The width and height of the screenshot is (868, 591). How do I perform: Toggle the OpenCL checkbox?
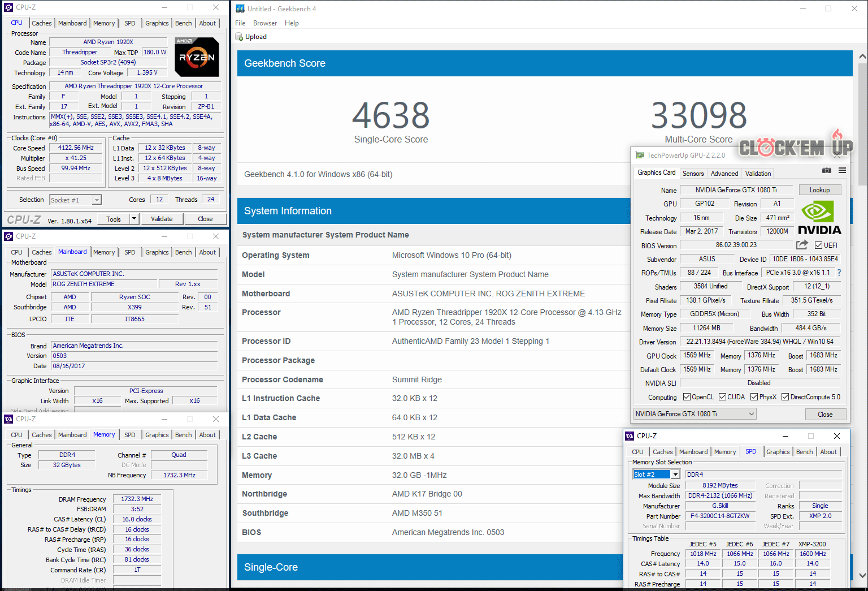click(x=687, y=397)
